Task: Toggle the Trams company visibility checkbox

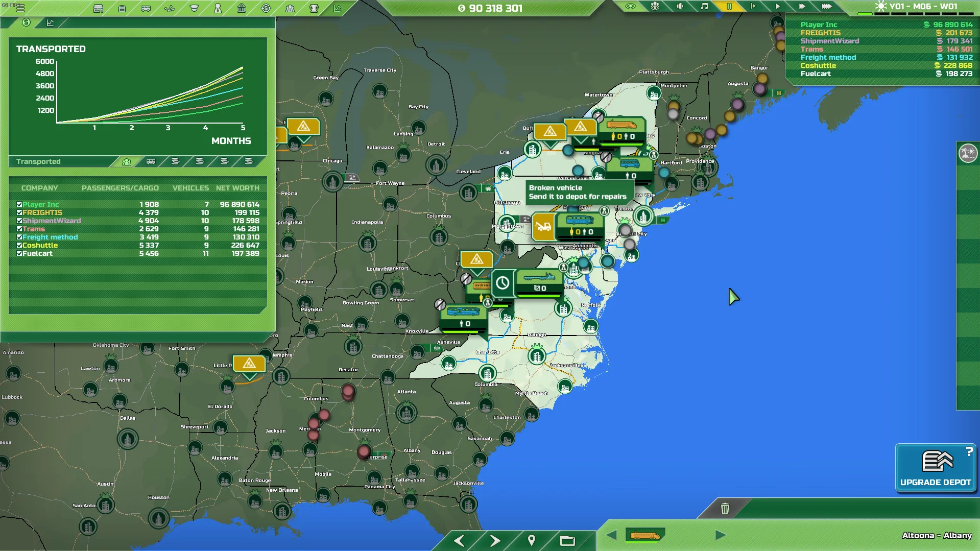Action: [19, 229]
